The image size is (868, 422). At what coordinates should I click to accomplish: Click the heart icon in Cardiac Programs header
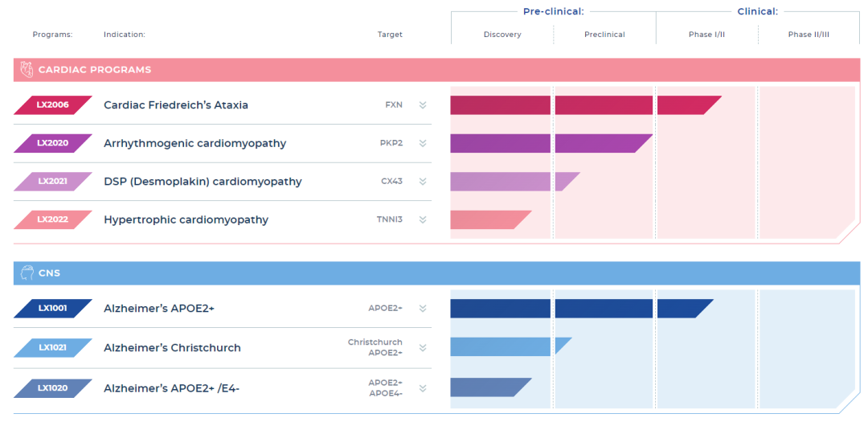click(27, 70)
